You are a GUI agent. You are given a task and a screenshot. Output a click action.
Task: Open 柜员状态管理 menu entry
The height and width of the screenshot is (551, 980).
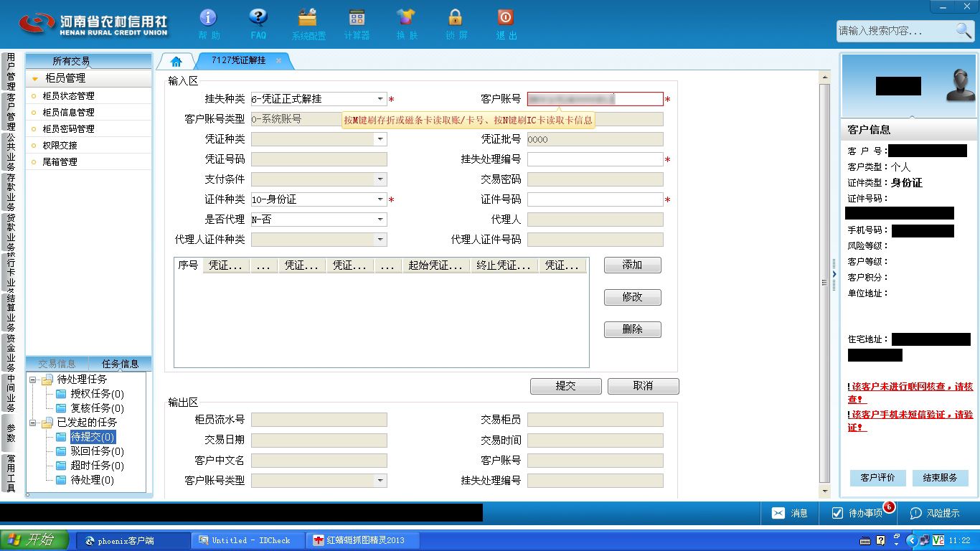pyautogui.click(x=68, y=95)
